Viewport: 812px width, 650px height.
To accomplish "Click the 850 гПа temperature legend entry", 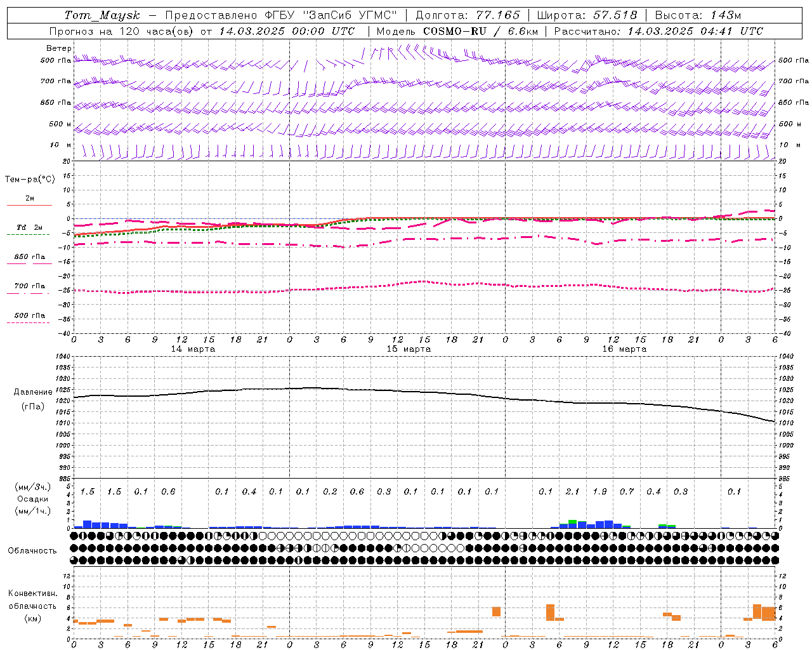I will tap(30, 257).
